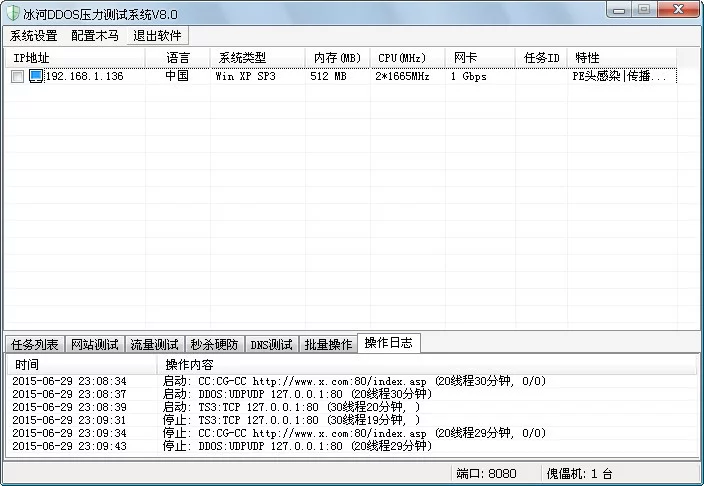704x486 pixels.
Task: Click the green shield icon in the title bar
Action: [13, 13]
